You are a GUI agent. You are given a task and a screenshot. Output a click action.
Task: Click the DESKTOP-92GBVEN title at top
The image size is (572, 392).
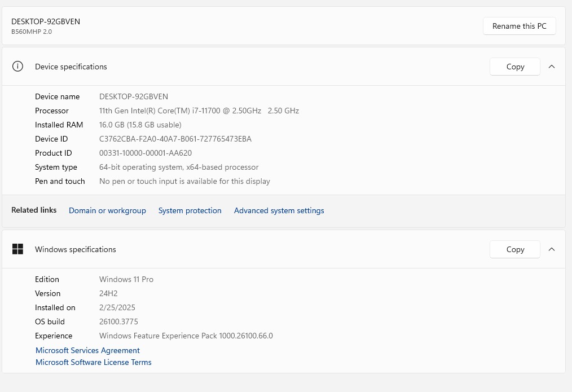point(46,21)
